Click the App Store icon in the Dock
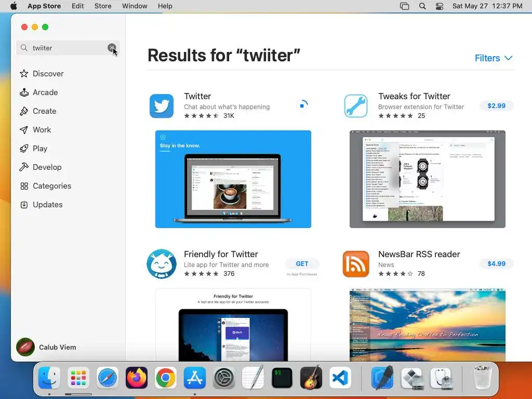532x399 pixels. coord(195,378)
